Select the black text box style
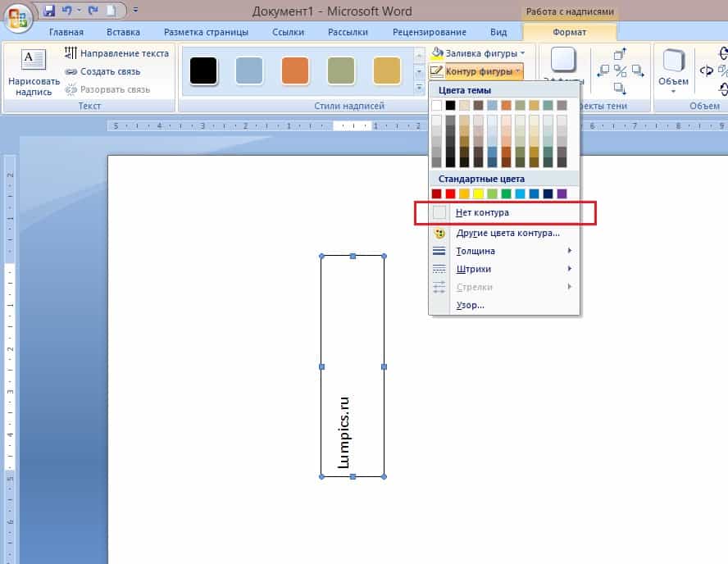728x564 pixels. pos(203,70)
